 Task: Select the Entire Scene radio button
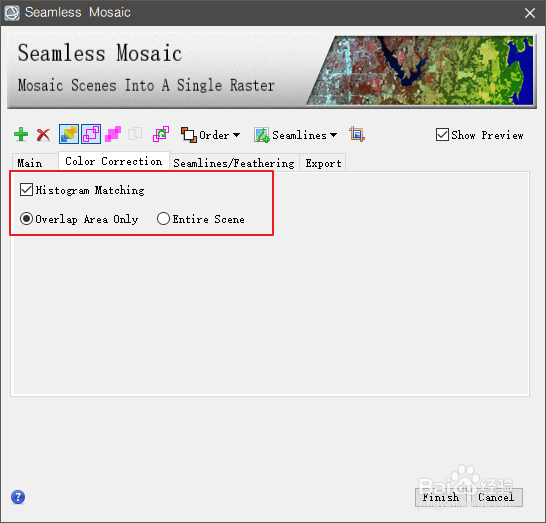(163, 219)
